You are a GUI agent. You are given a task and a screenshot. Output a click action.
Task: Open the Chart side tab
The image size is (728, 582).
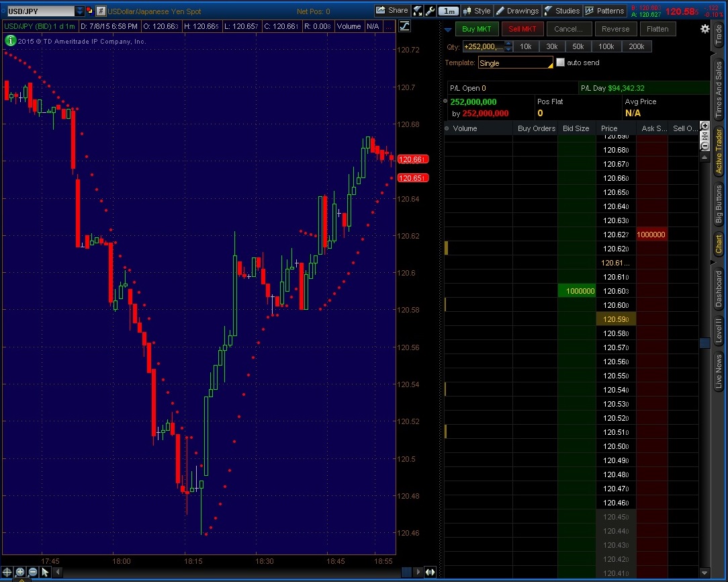coord(719,244)
